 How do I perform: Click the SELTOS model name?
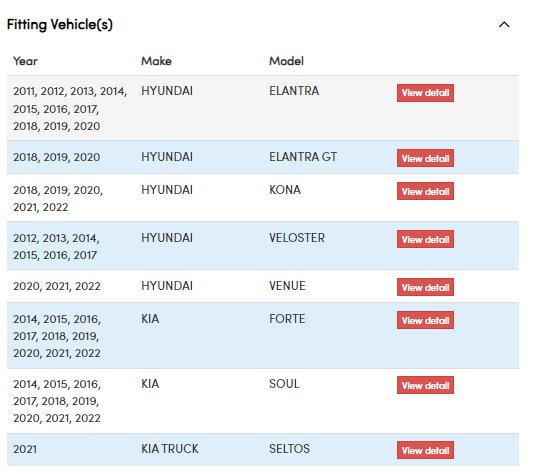(x=289, y=449)
